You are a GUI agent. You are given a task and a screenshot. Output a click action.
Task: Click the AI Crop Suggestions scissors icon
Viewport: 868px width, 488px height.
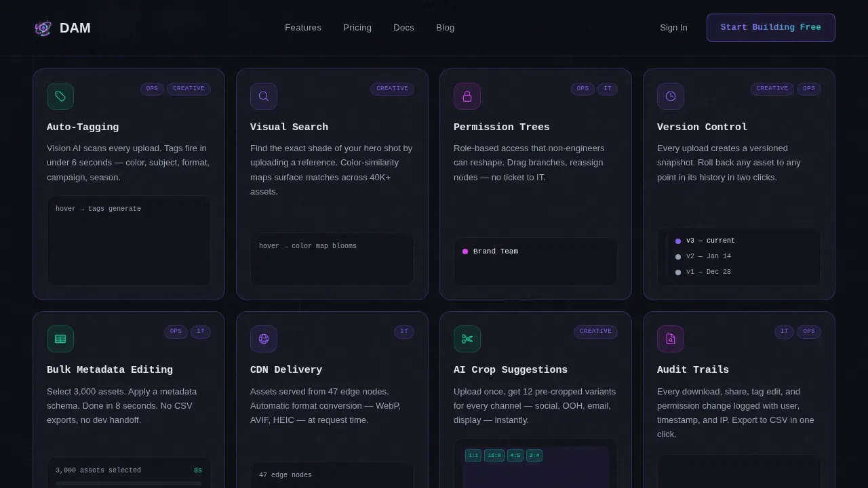467,339
